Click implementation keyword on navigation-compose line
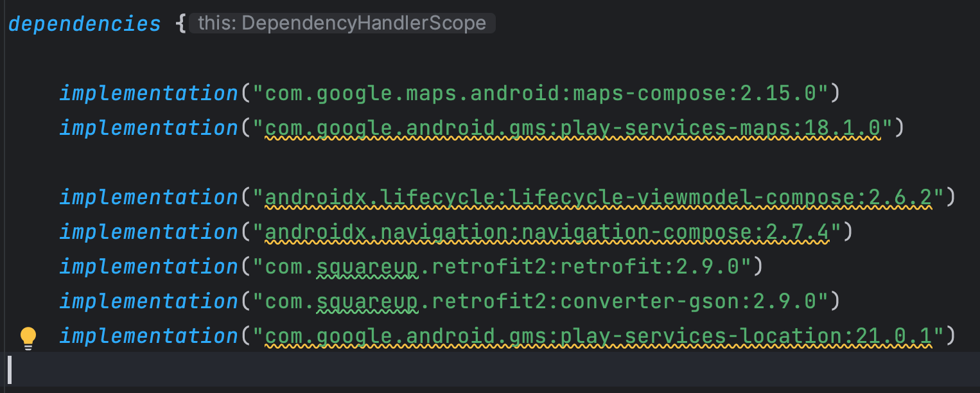Viewport: 980px width, 393px height. (x=149, y=232)
